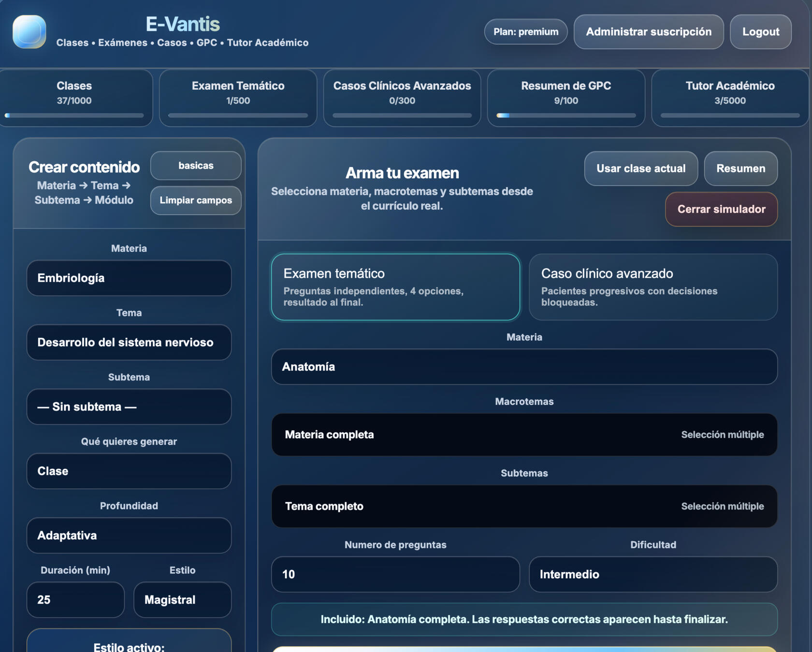812x652 pixels.
Task: Click Usar clase actual button
Action: pyautogui.click(x=641, y=169)
